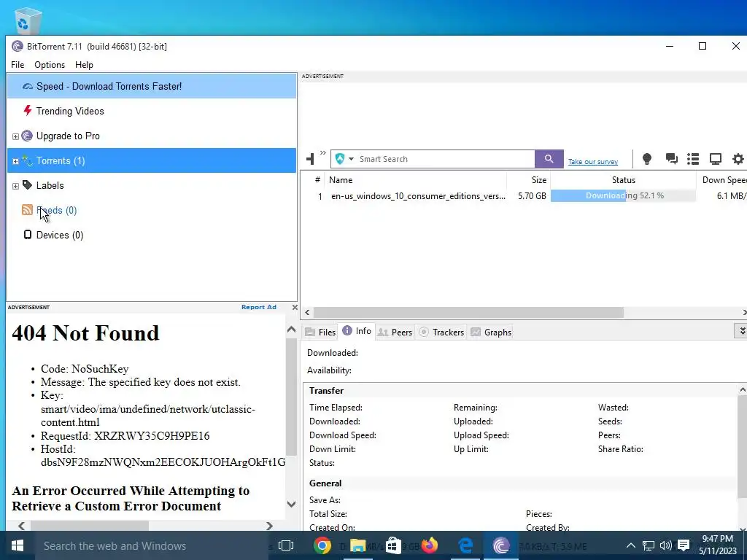Expand the Torrents (1) tree node

15,161
